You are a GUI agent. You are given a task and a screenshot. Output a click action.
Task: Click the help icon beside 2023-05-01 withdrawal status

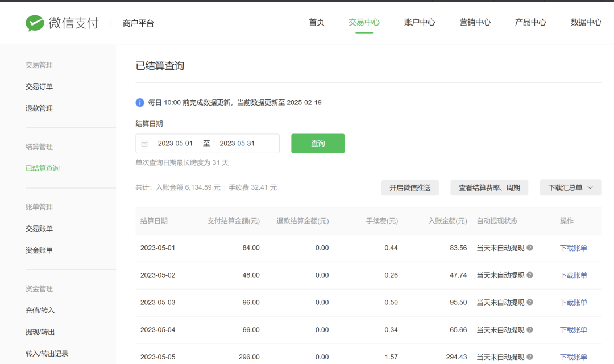tap(529, 248)
